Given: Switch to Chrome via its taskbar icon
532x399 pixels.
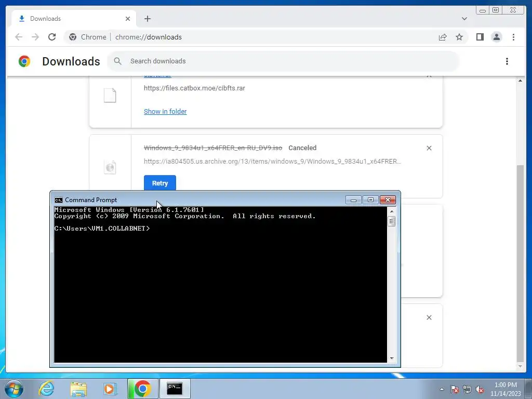Looking at the screenshot, I should [143, 389].
